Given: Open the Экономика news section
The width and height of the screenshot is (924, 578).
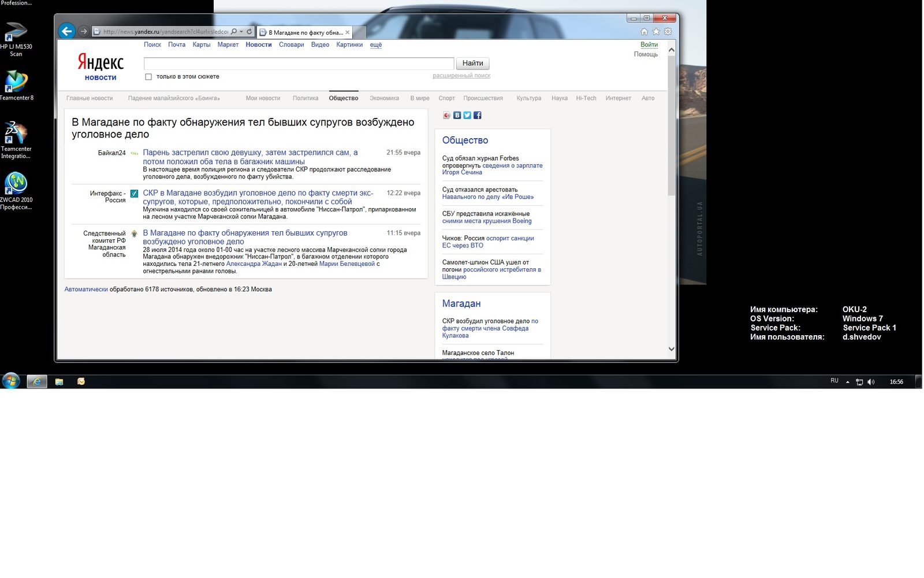Looking at the screenshot, I should [x=384, y=98].
